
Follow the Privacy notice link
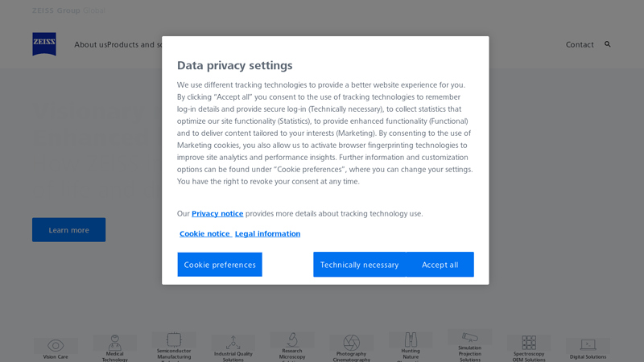(x=217, y=213)
